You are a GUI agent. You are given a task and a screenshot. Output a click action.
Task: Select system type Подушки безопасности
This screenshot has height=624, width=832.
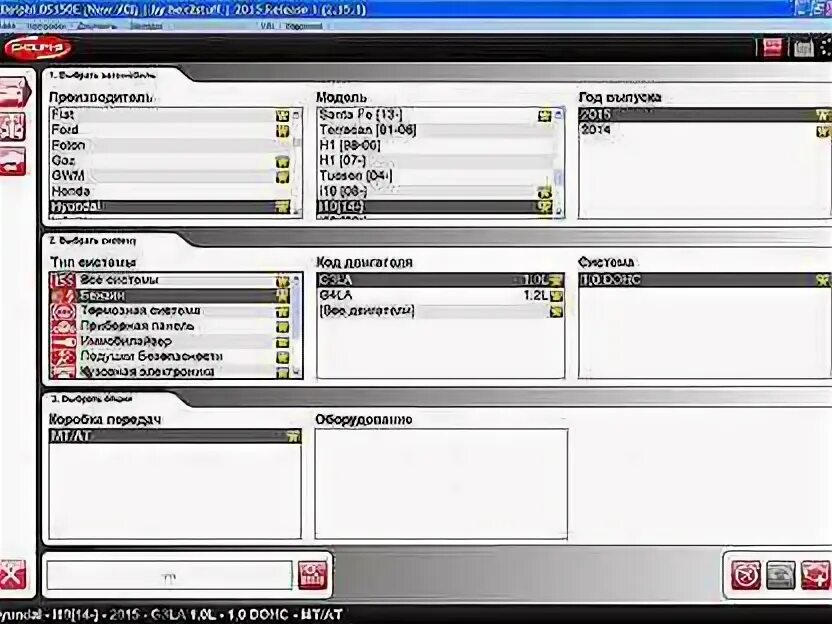pos(170,357)
